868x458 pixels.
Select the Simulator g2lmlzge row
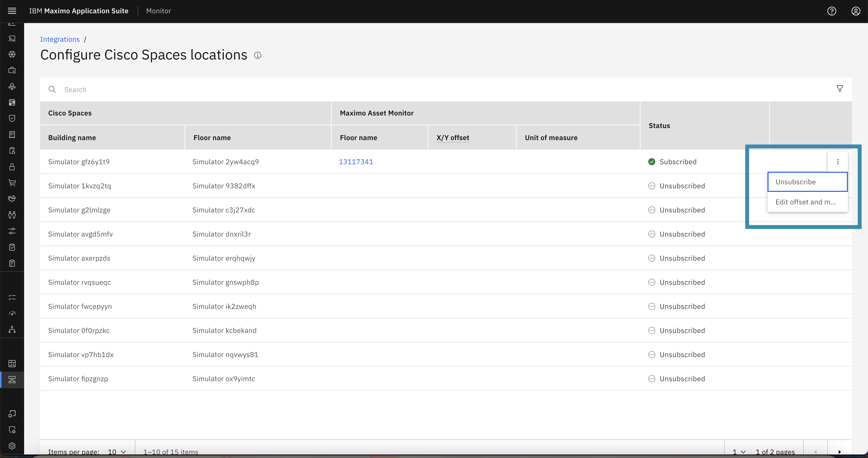(x=446, y=210)
